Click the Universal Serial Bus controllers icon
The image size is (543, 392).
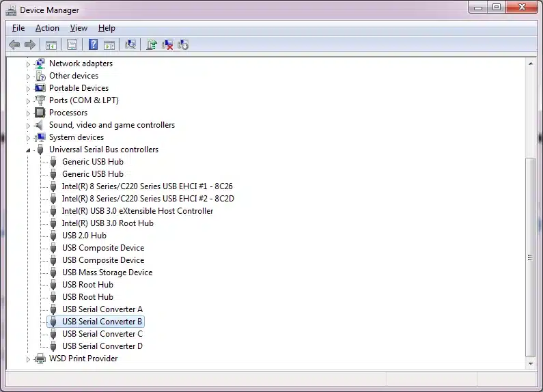pyautogui.click(x=40, y=150)
